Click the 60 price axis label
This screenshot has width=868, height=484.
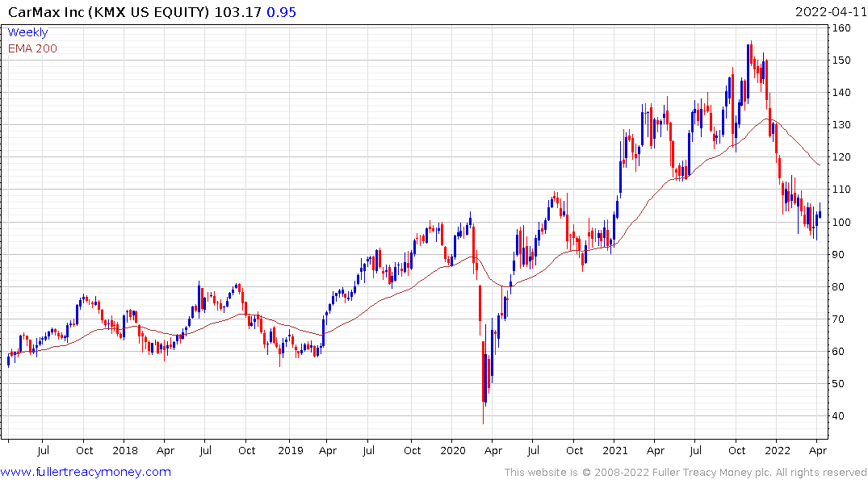coord(839,351)
